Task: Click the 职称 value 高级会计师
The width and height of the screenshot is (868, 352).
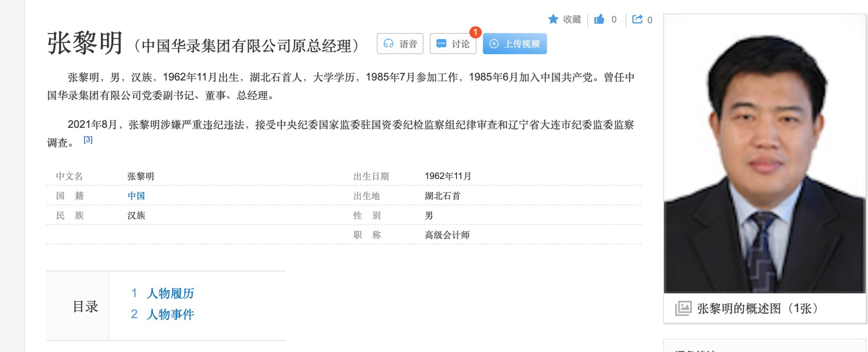Action: [447, 235]
